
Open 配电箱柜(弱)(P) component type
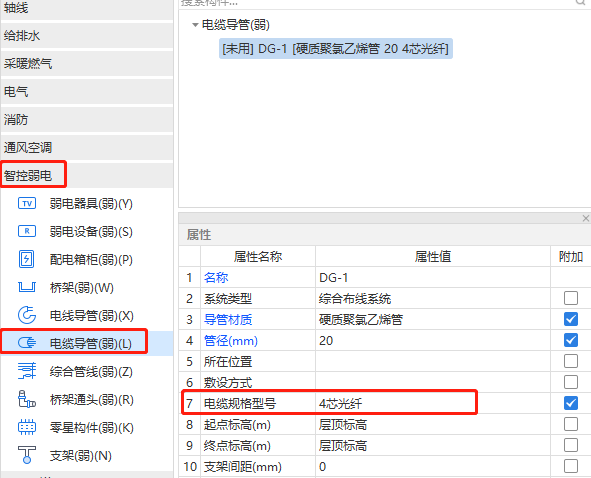click(x=91, y=260)
